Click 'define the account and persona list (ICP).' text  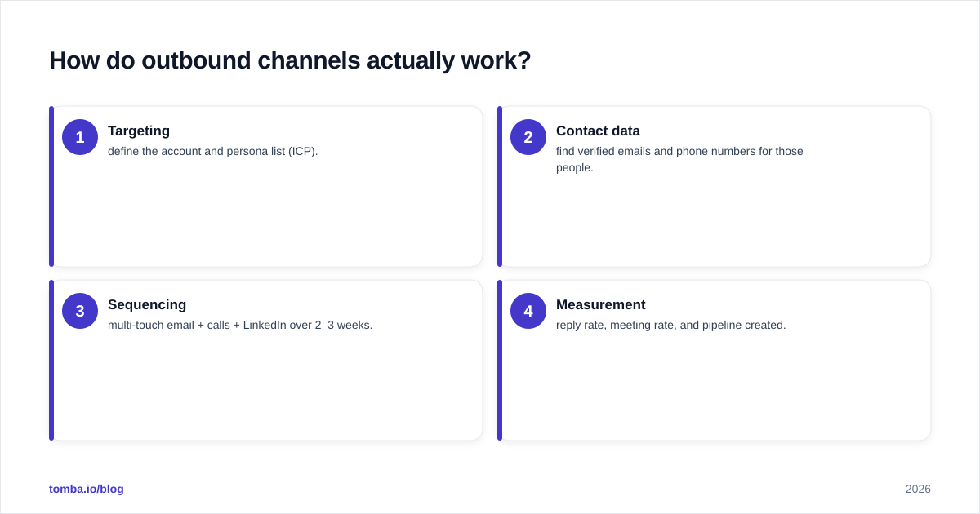[x=213, y=151]
